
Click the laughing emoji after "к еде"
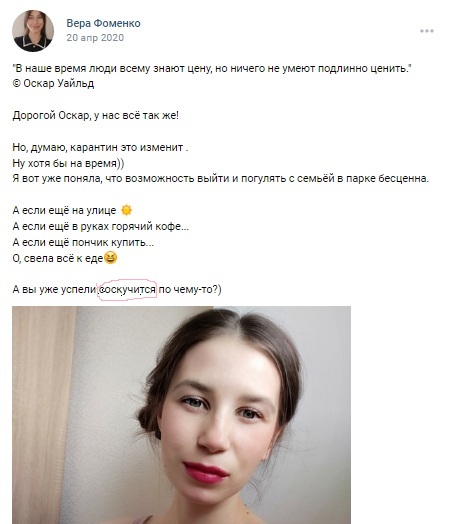pyautogui.click(x=111, y=258)
